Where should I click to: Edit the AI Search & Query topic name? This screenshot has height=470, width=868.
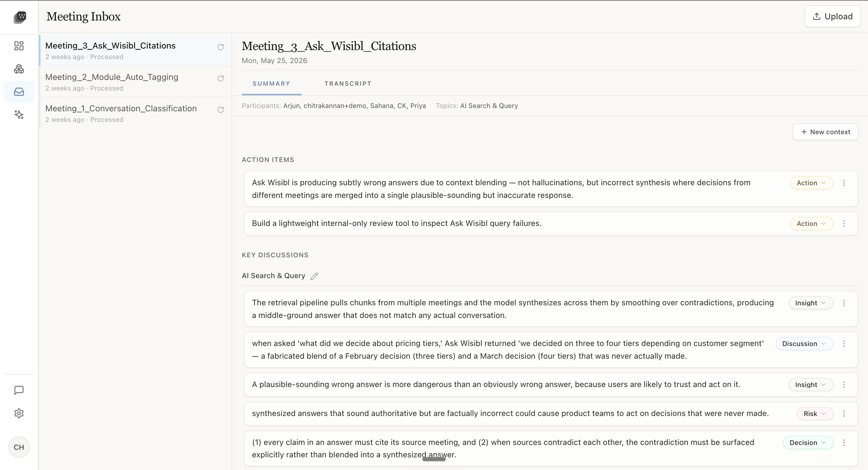point(314,276)
